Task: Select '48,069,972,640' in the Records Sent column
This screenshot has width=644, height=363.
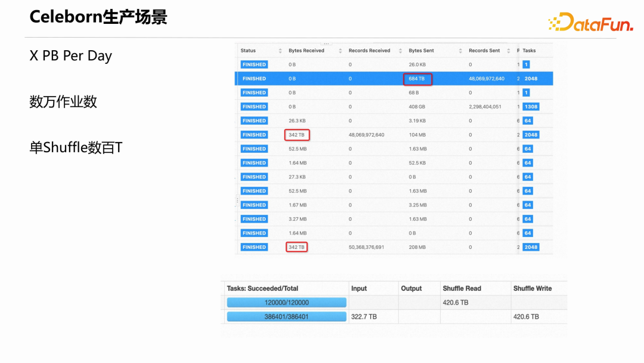Action: click(x=487, y=79)
